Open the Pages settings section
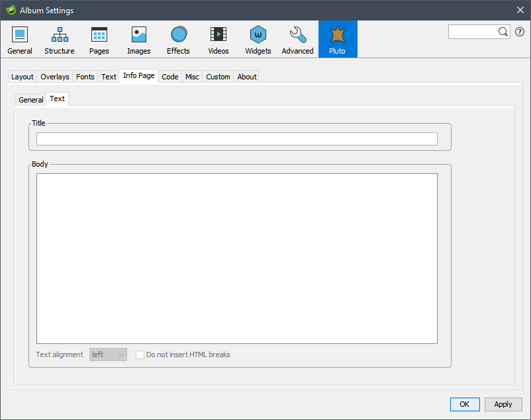Viewport: 531px width, 420px height. (x=99, y=39)
